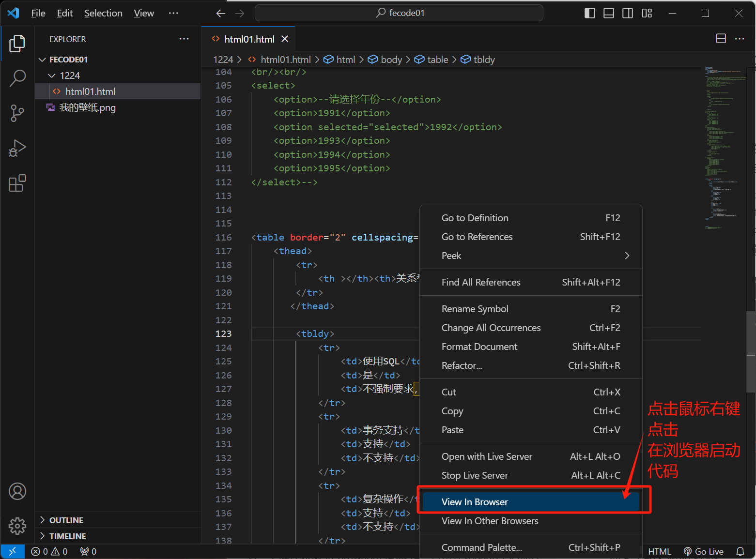Open the Peek submenu
The image size is (756, 559).
click(531, 256)
